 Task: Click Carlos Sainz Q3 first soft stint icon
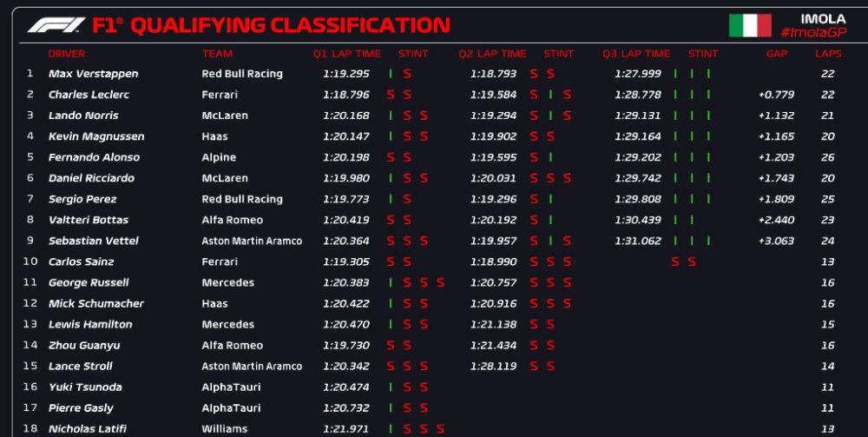675,262
